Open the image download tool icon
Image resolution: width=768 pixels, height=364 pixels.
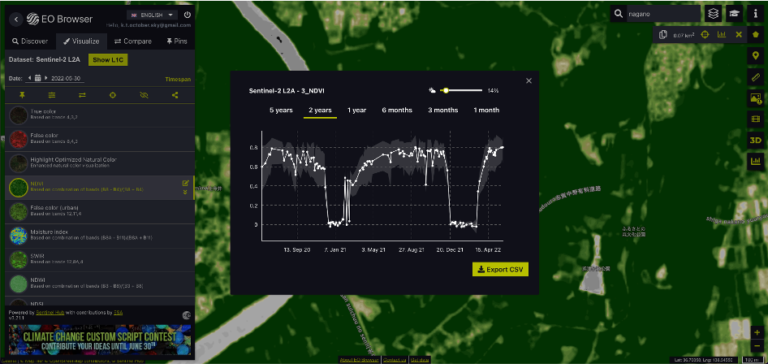[755, 98]
